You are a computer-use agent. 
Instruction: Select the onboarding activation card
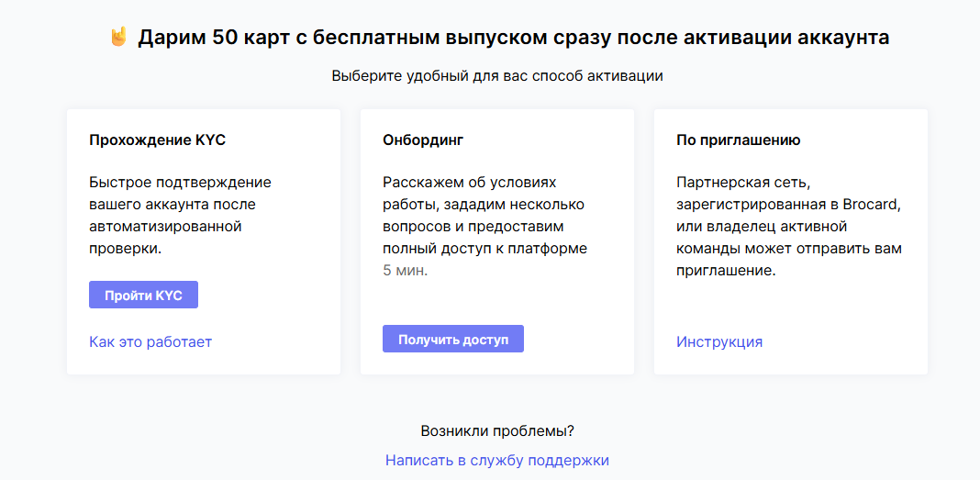(x=497, y=242)
